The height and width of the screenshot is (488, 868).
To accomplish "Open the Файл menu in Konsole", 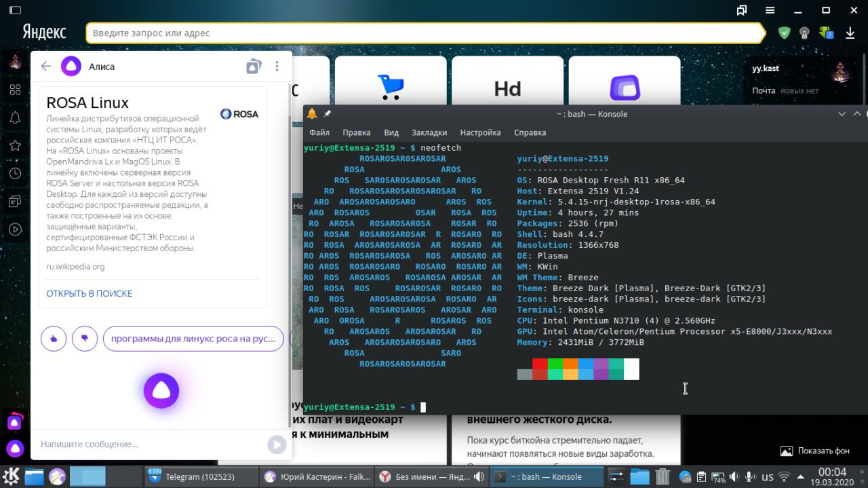I will point(319,132).
